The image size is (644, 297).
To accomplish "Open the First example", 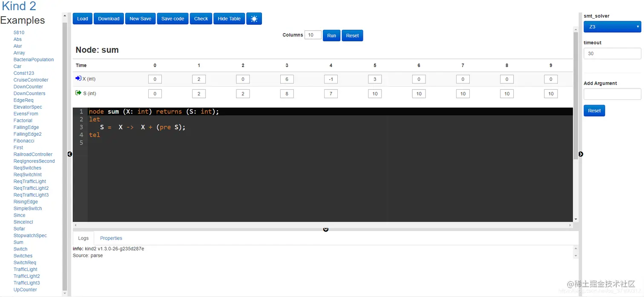I will (x=18, y=148).
